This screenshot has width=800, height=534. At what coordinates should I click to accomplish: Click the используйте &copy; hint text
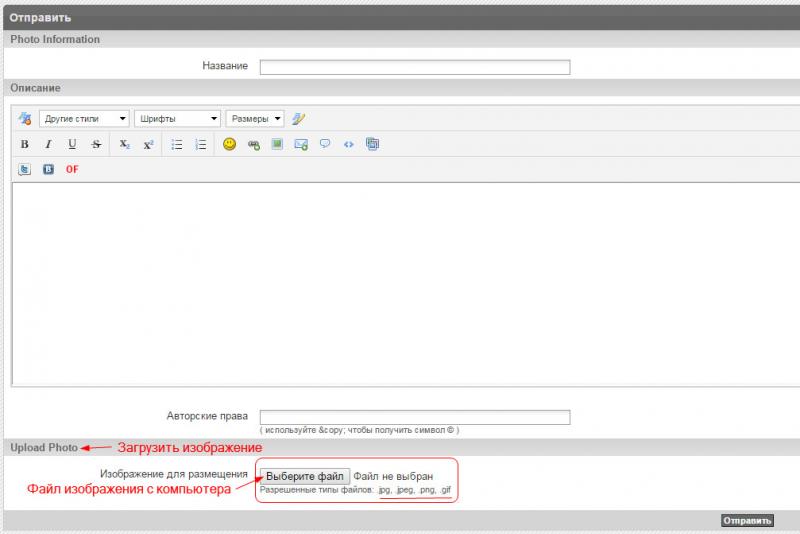pos(360,430)
